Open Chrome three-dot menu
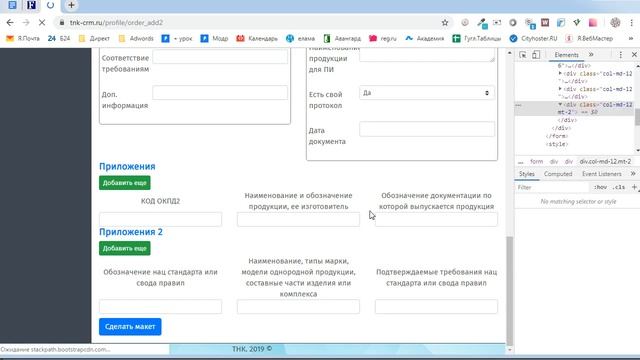 pos(631,23)
